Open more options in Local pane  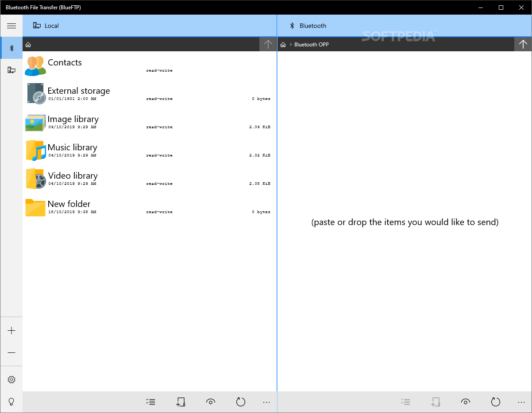266,402
